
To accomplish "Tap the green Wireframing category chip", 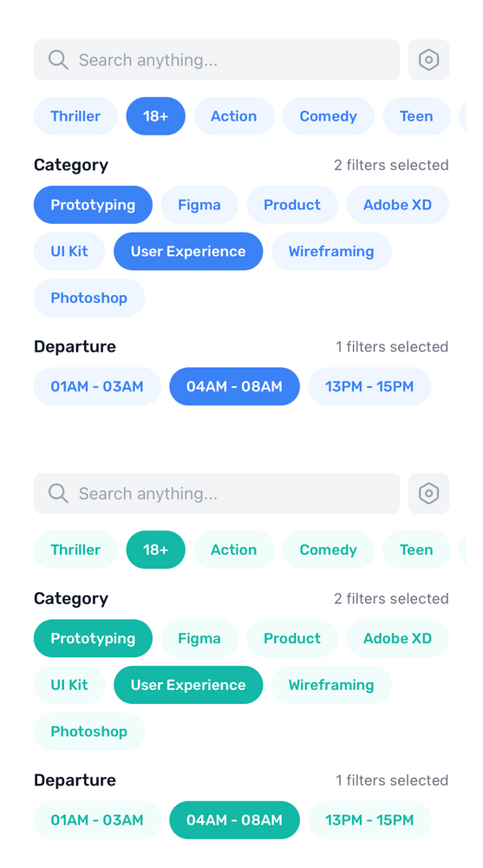I will coord(331,685).
